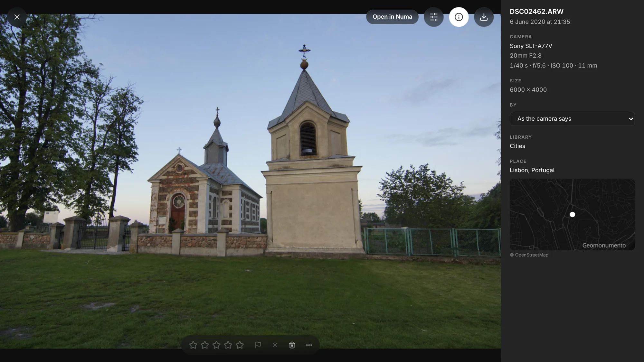Delete the photo using trash icon

[x=292, y=345]
